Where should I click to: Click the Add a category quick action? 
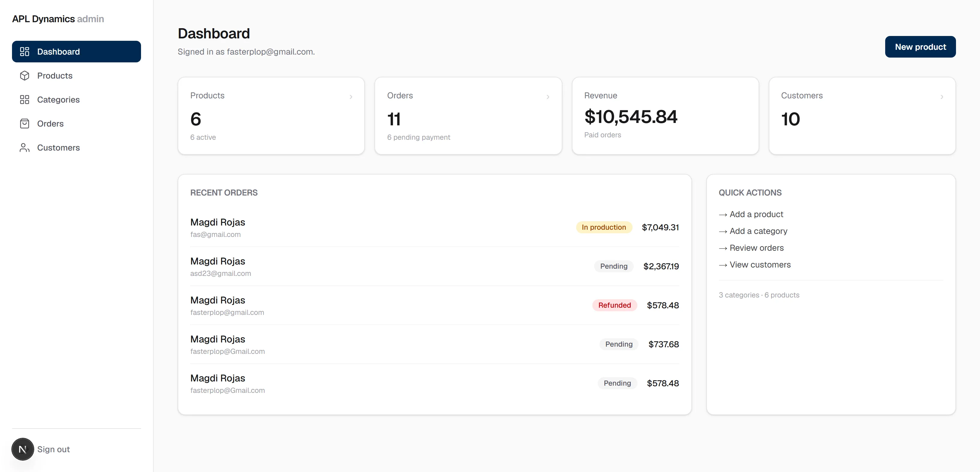(x=753, y=231)
